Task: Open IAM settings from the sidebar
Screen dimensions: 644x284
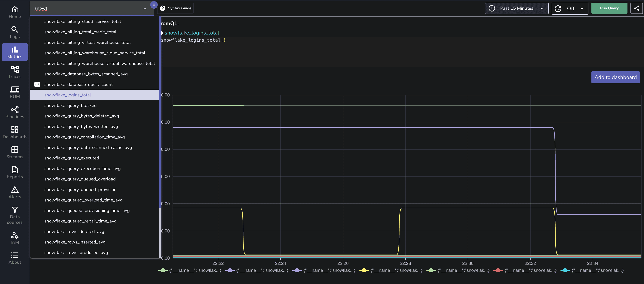Action: coord(14,237)
